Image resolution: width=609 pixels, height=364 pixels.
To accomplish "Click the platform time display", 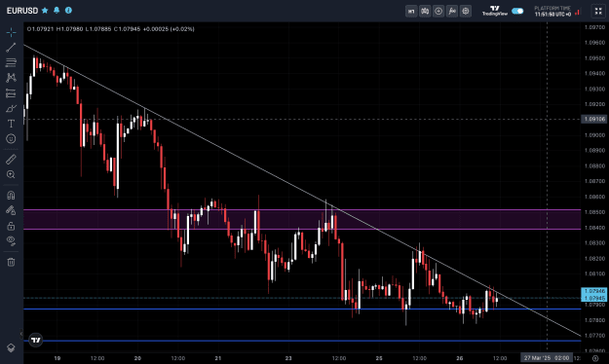I will [x=552, y=12].
